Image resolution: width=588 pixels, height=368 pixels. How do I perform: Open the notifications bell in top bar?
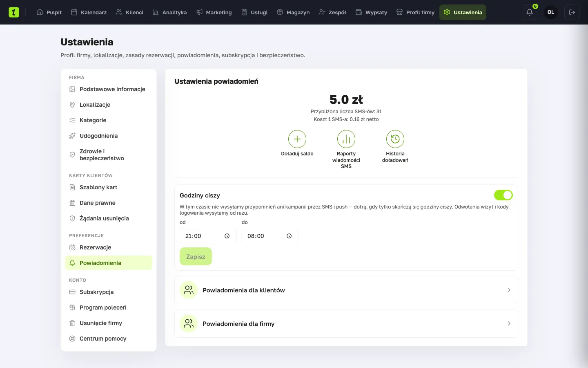coord(530,12)
